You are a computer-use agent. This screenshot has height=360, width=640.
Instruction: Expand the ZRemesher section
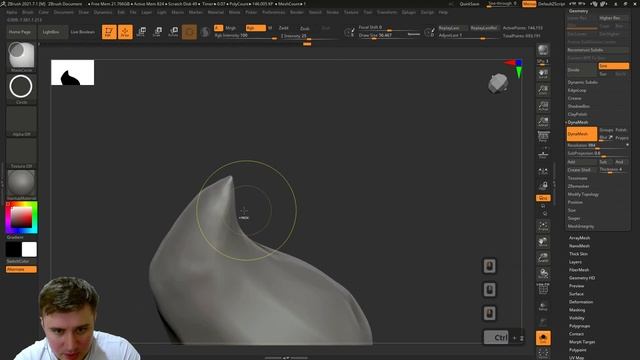[578, 186]
